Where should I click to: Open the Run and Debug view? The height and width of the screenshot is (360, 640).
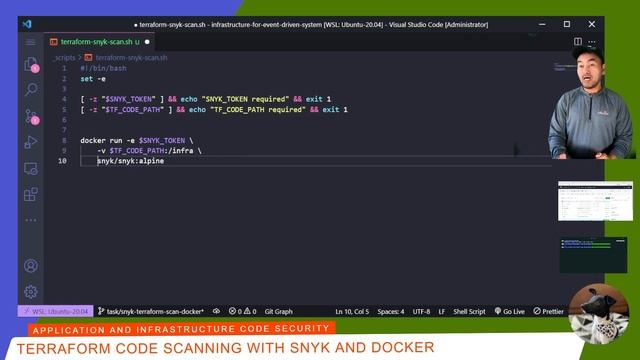pyautogui.click(x=31, y=142)
